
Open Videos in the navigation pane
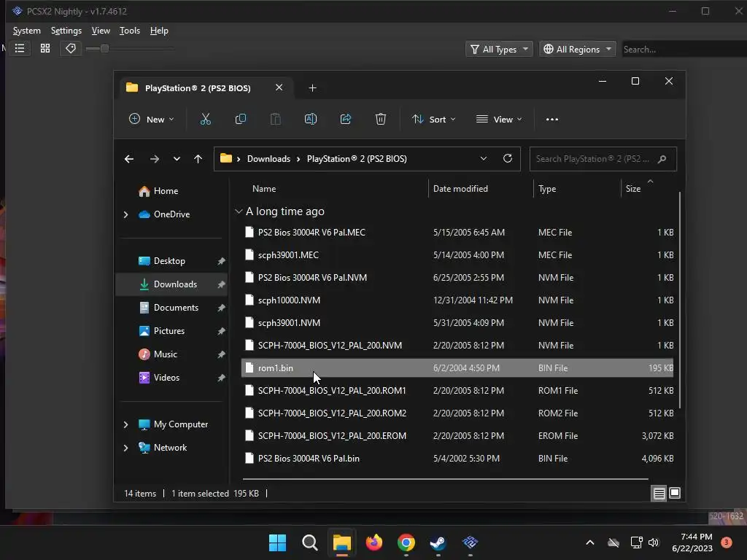(x=166, y=378)
